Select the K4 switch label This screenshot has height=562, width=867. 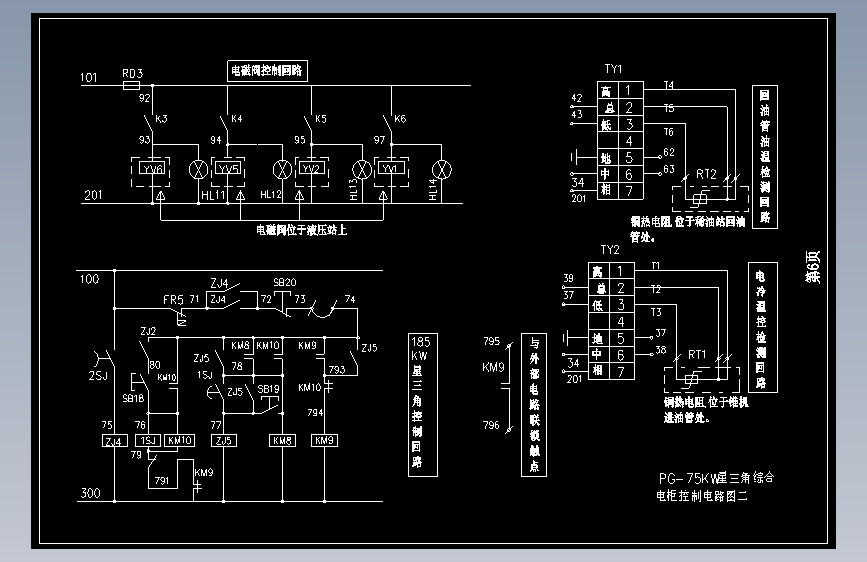[x=237, y=118]
